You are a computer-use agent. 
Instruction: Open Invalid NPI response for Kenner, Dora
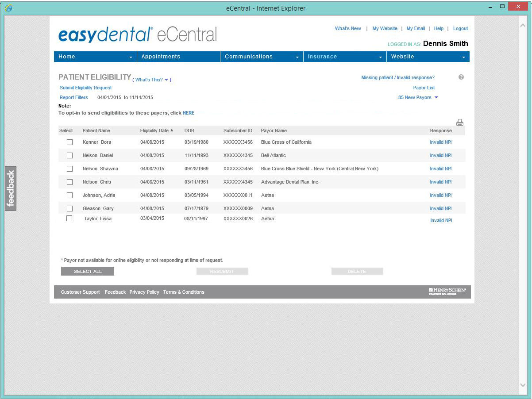(x=441, y=142)
